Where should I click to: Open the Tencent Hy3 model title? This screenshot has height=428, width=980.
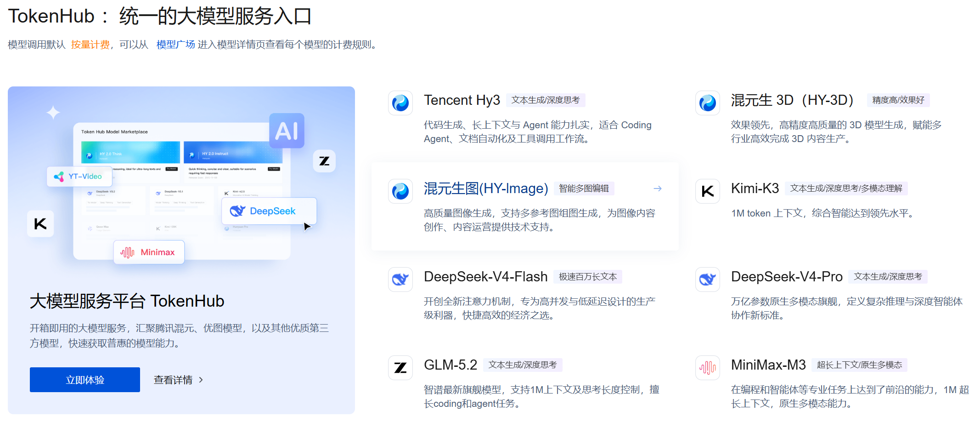462,100
